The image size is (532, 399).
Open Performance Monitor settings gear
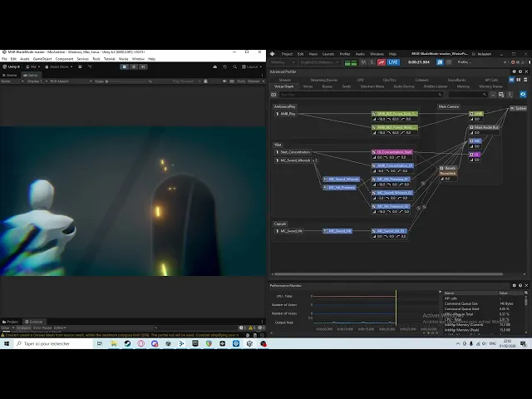514,286
